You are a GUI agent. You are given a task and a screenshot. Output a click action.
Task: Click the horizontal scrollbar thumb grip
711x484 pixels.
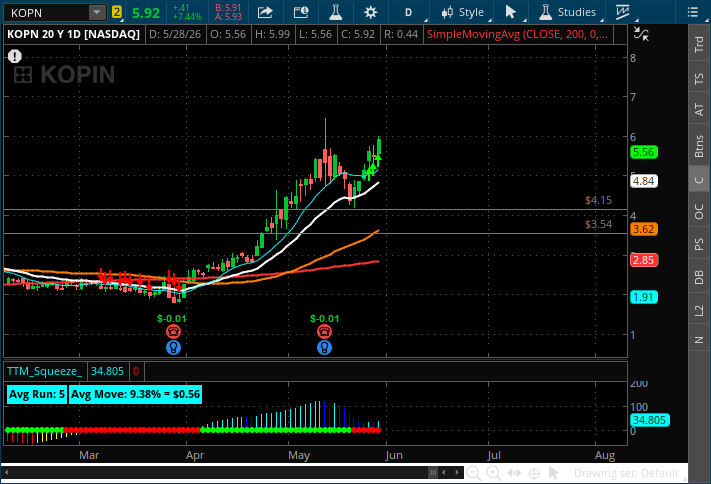pyautogui.click(x=433, y=473)
